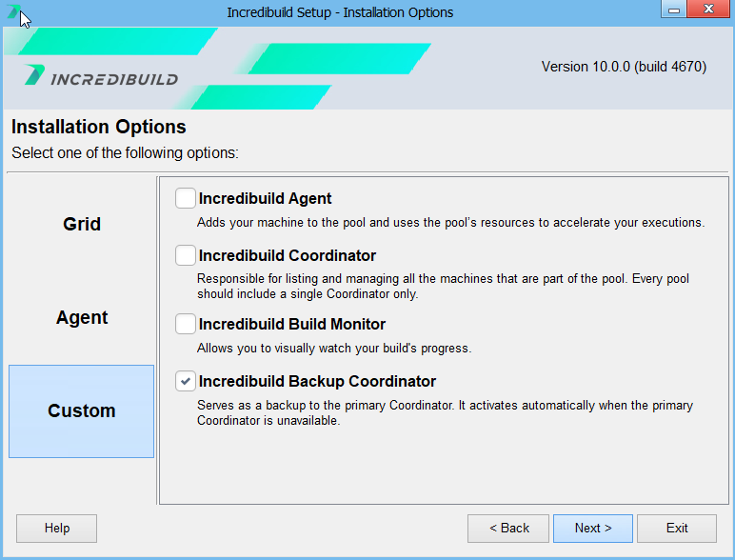The height and width of the screenshot is (560, 735).
Task: Tick the Incredibuild Coordinator checkbox
Action: tap(186, 256)
